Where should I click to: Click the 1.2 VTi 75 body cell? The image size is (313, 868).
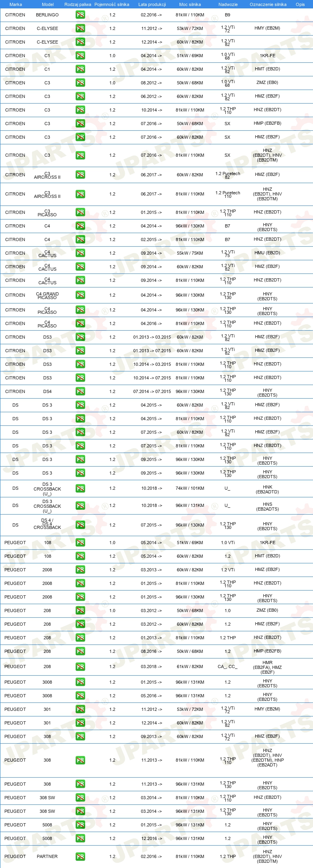[x=227, y=253]
